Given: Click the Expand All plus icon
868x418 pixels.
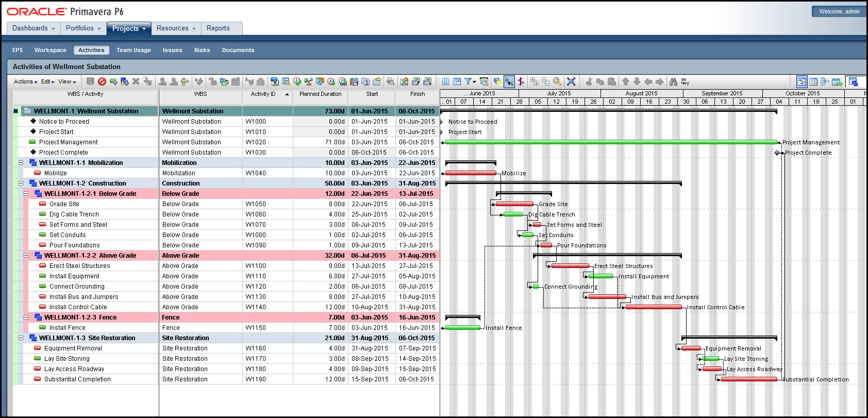Looking at the screenshot, I should pos(535,81).
